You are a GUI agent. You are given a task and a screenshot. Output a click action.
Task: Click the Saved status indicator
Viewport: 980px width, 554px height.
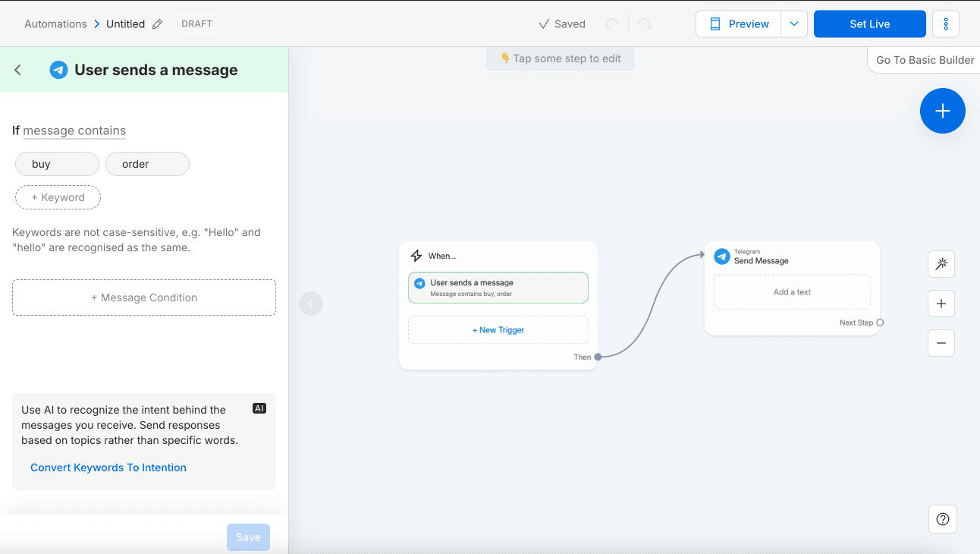pyautogui.click(x=562, y=24)
